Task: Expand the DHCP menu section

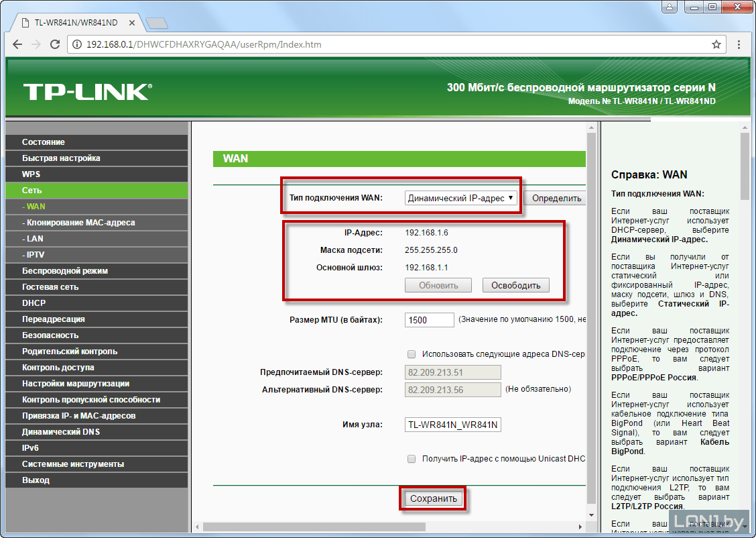Action: coord(34,303)
